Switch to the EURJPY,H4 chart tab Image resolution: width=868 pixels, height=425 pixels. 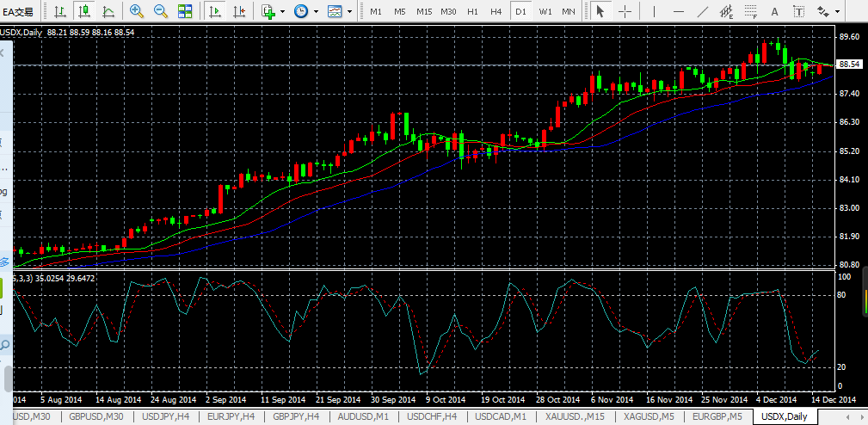pyautogui.click(x=231, y=416)
